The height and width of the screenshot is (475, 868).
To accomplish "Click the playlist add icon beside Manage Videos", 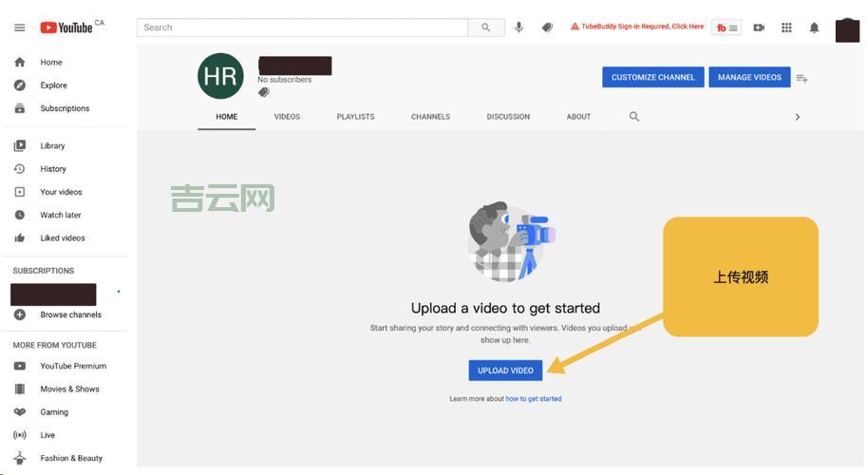I will [x=802, y=78].
